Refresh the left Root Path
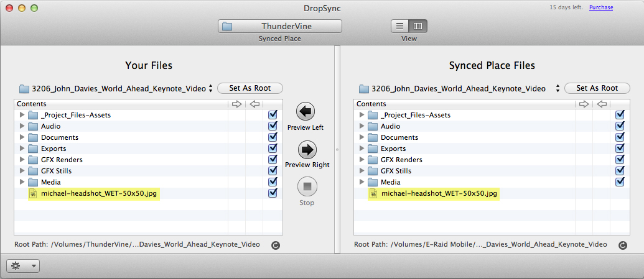 pos(276,245)
